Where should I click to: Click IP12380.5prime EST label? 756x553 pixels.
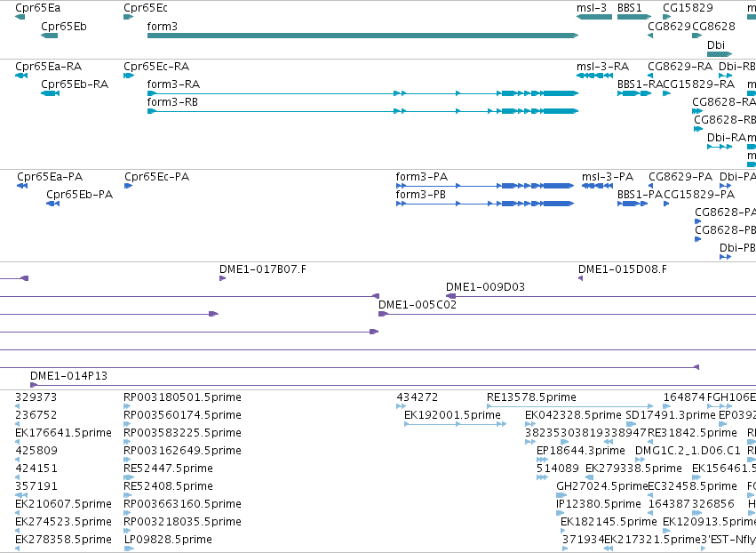(x=599, y=505)
